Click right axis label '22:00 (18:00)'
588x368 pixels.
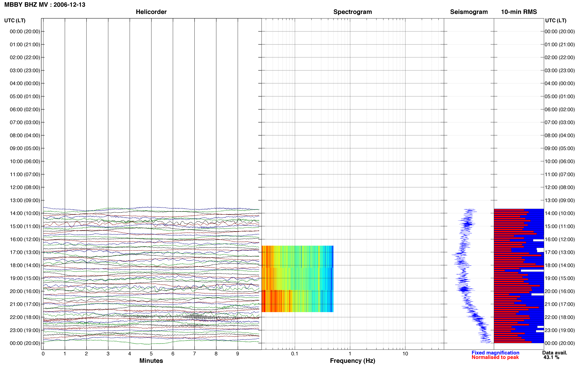560,317
